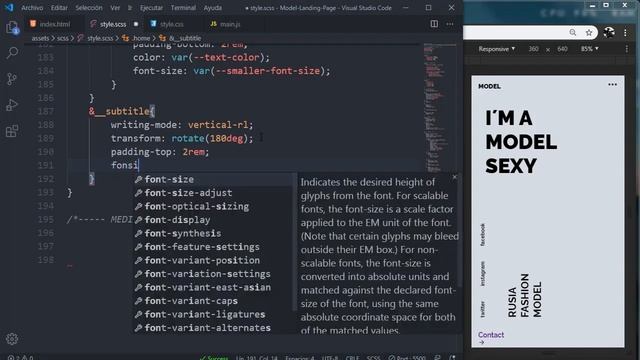Select the font-display suggestion

(x=213, y=220)
